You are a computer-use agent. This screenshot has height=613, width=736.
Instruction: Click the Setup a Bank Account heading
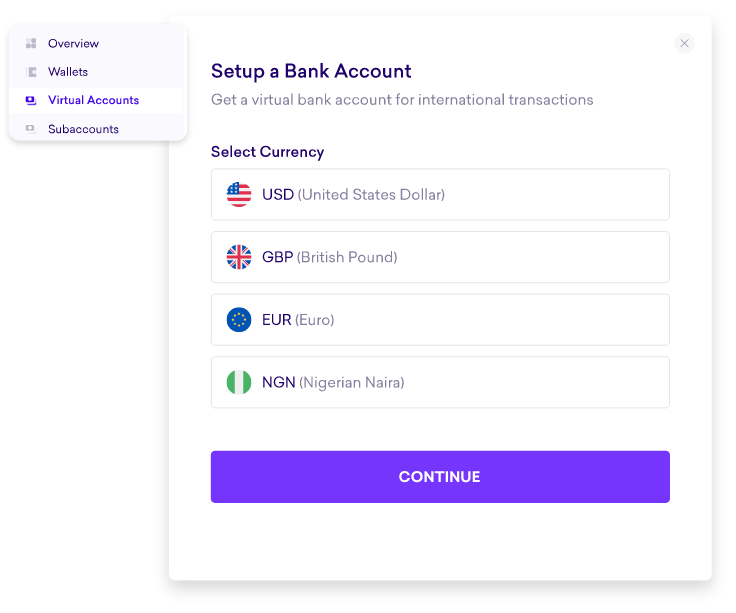pyautogui.click(x=311, y=72)
